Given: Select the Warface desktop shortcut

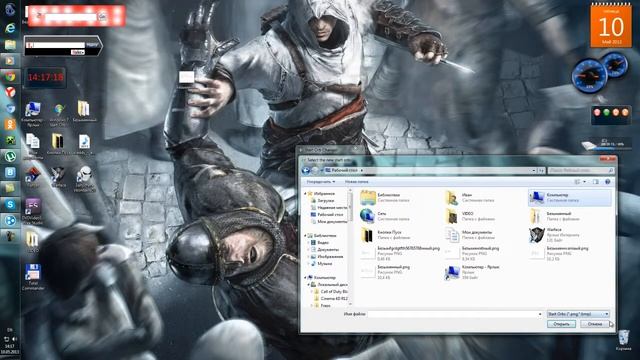Looking at the screenshot, I should coord(58,177).
